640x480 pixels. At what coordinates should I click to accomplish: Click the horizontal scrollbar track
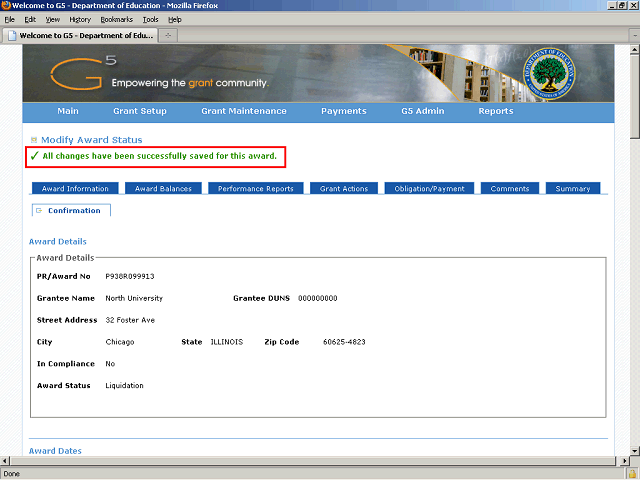pyautogui.click(x=313, y=461)
